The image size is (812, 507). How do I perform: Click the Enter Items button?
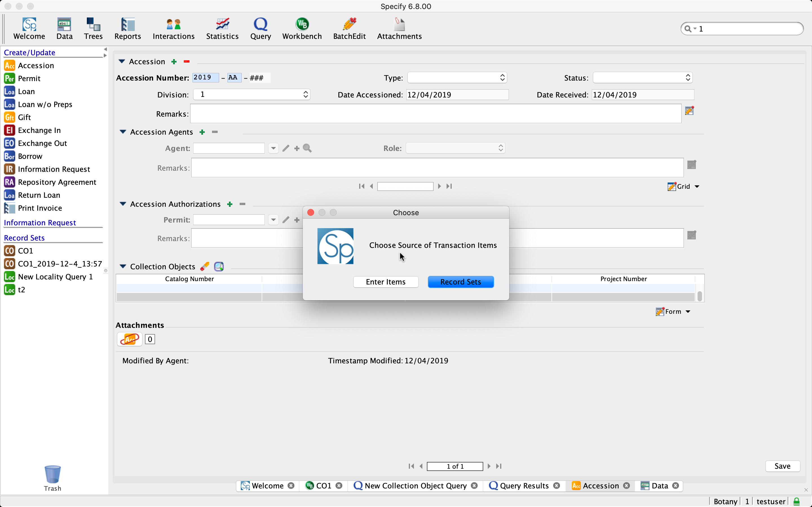(x=385, y=282)
